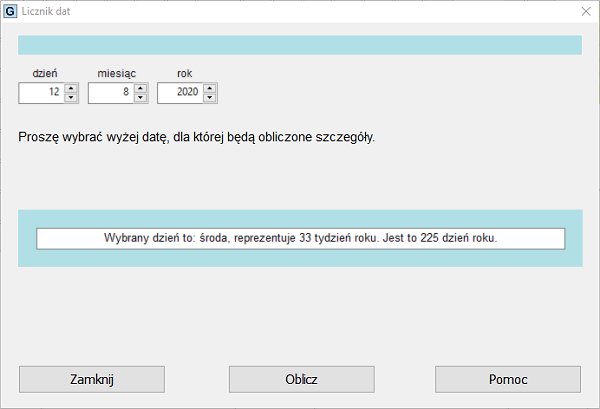Close the Licznik dat window
Screen dimensions: 600x409
pos(585,11)
